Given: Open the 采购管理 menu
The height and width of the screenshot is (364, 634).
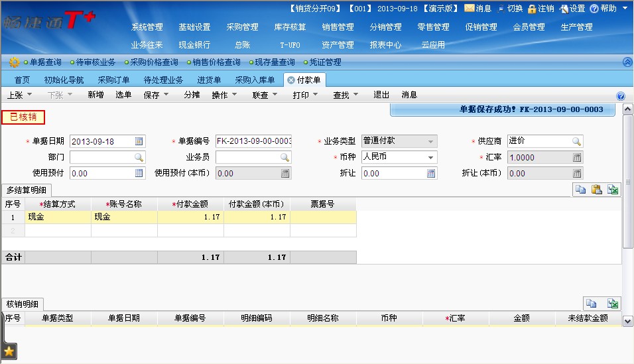Looking at the screenshot, I should click(242, 27).
